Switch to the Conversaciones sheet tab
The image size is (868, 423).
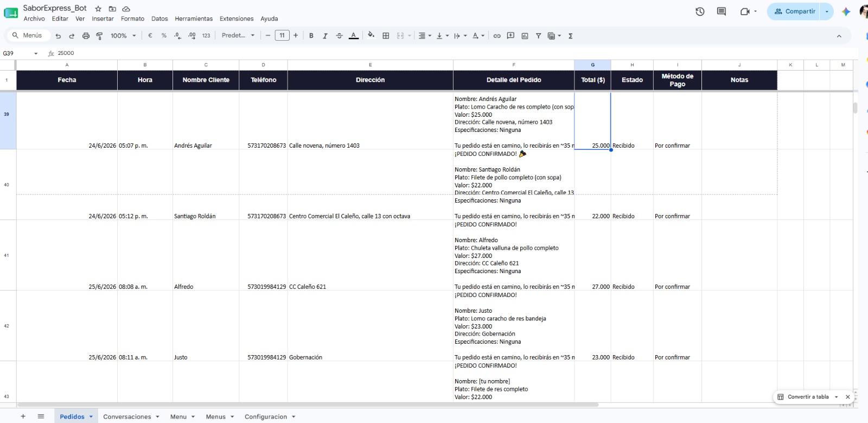click(x=127, y=416)
